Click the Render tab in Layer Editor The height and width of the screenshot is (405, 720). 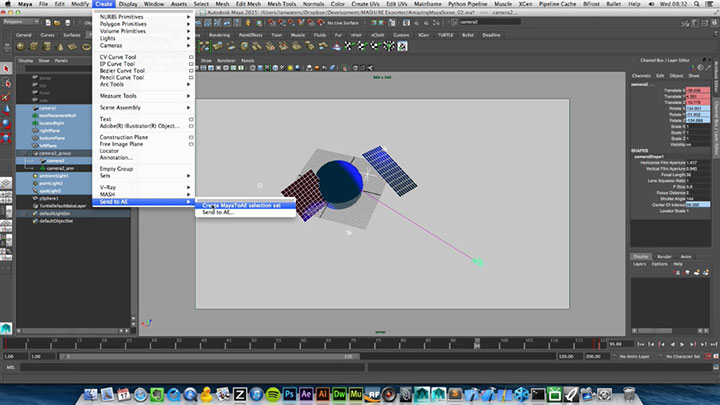(x=664, y=257)
